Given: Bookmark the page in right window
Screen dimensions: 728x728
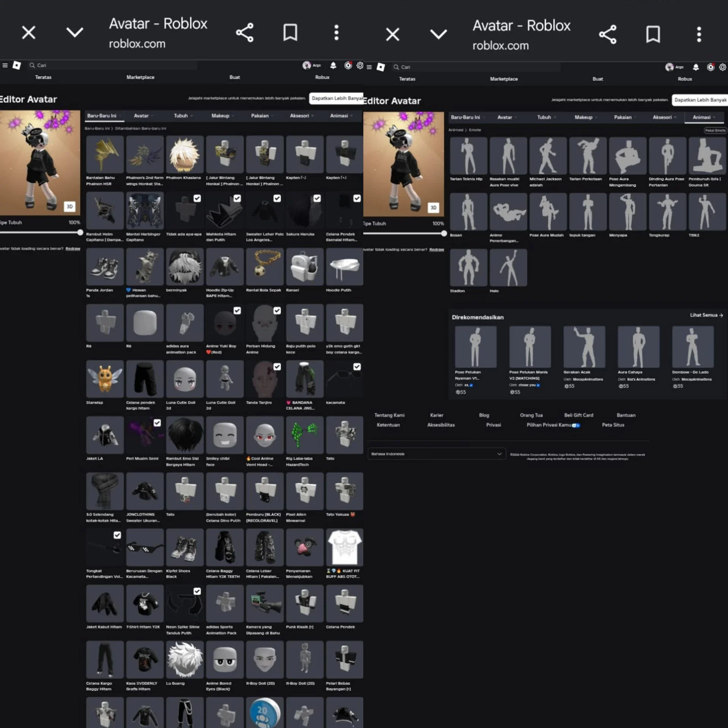Looking at the screenshot, I should pyautogui.click(x=653, y=35).
